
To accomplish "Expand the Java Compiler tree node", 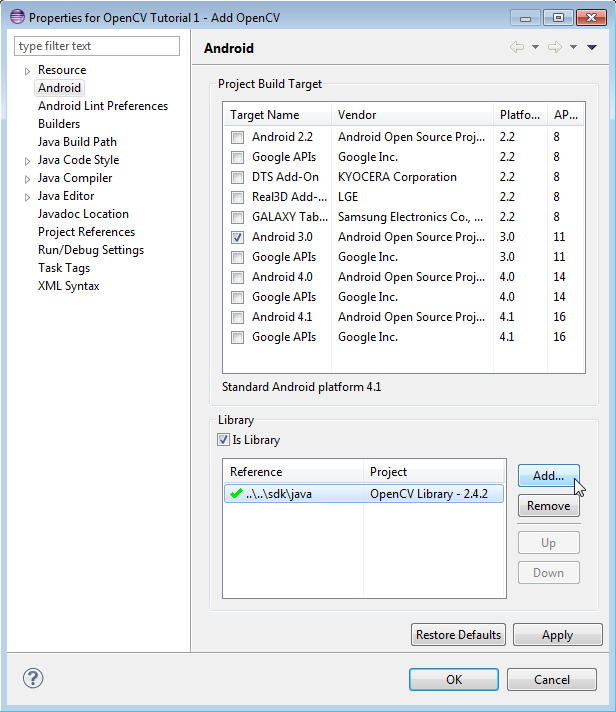I will pos(28,179).
